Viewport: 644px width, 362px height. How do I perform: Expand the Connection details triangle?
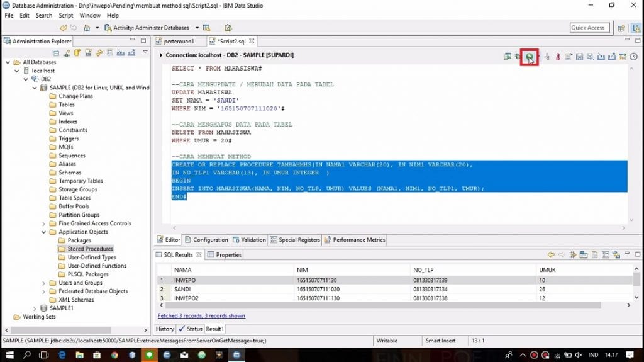click(x=161, y=55)
